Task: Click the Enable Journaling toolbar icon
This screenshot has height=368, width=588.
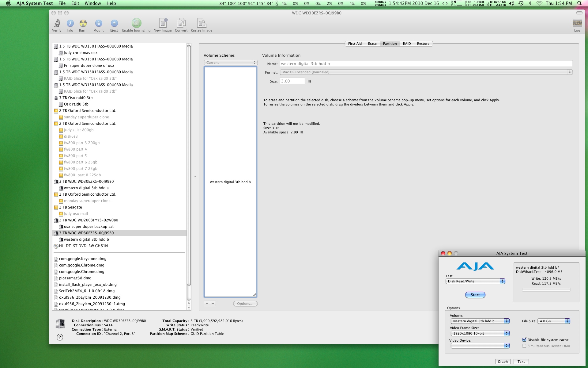Action: click(x=136, y=23)
